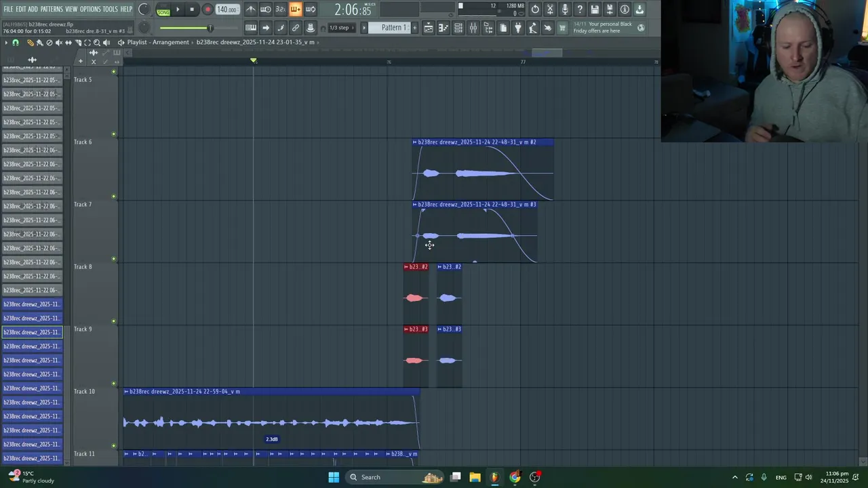Screen dimensions: 868x488
Task: Click the plus button next to Pattern 1
Action: pyautogui.click(x=414, y=28)
